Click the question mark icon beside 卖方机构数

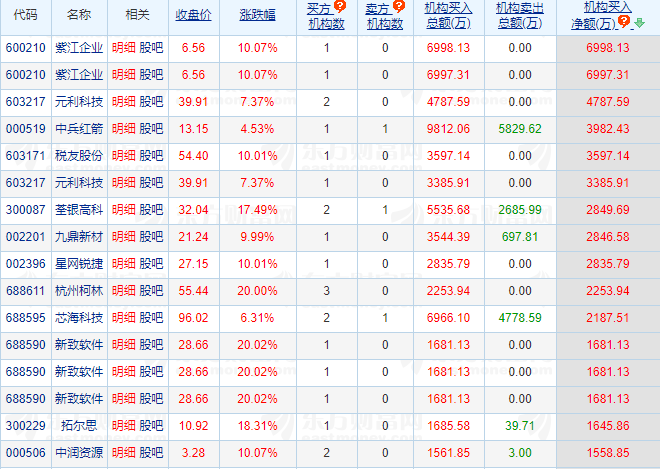click(x=398, y=6)
